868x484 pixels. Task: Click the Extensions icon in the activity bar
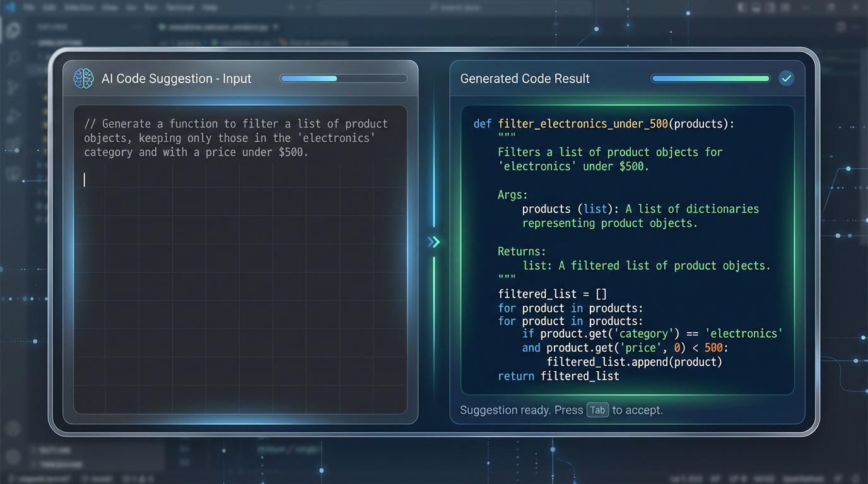(x=14, y=144)
